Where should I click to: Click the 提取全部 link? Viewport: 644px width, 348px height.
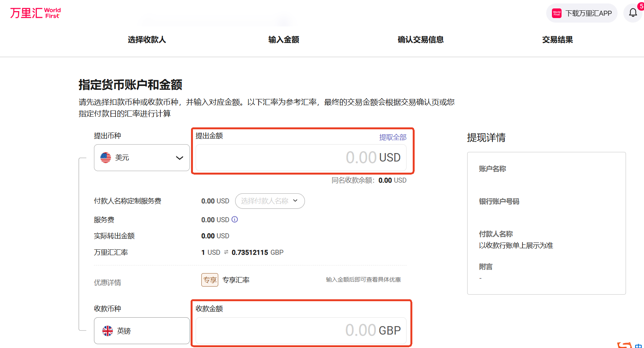pyautogui.click(x=393, y=137)
